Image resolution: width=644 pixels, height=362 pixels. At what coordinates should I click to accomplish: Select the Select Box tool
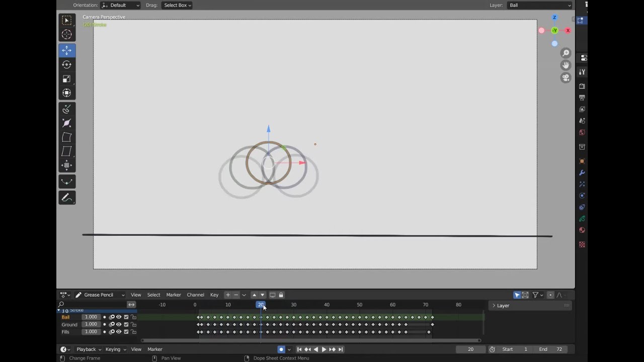tap(66, 20)
